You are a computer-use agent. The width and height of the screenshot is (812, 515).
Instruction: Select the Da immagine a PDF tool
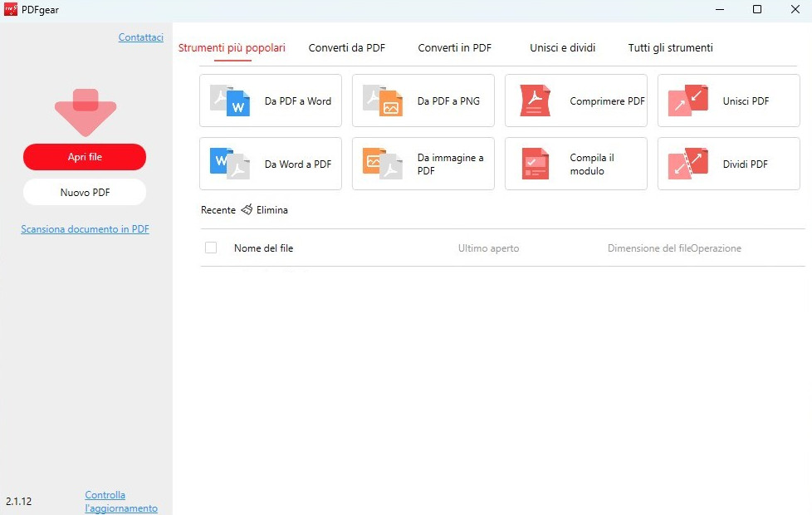tap(423, 164)
